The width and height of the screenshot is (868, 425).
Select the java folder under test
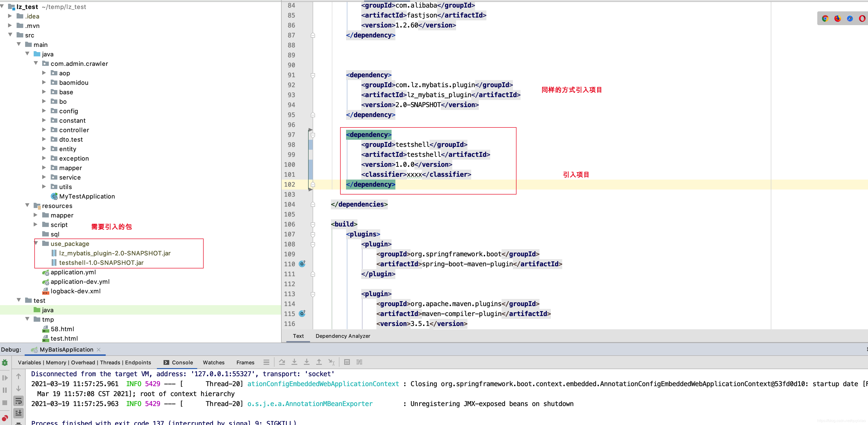click(44, 310)
